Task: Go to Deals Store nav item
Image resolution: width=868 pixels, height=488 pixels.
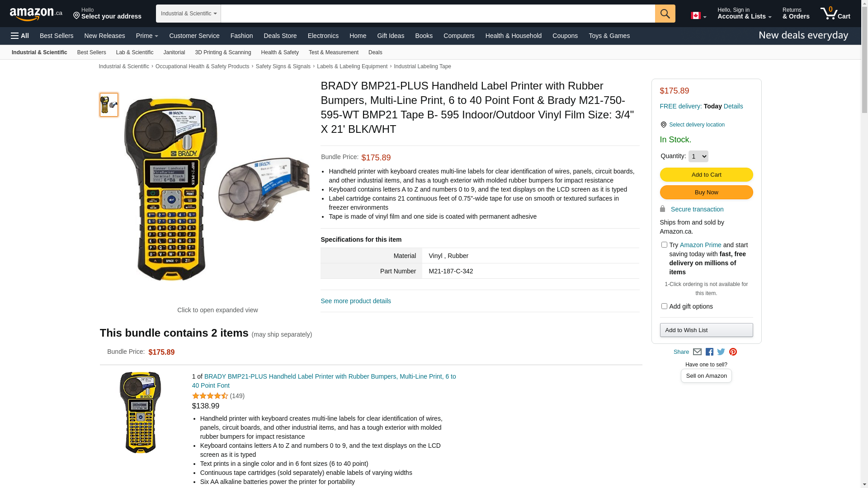Action: point(280,36)
